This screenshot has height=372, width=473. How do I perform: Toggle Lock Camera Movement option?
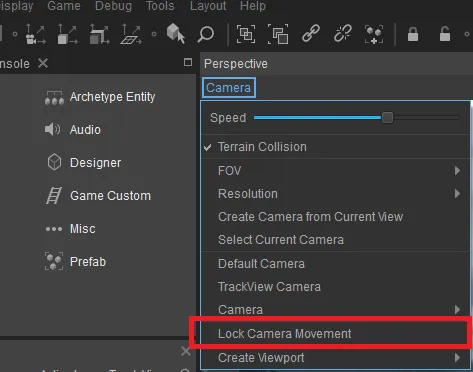(336, 333)
